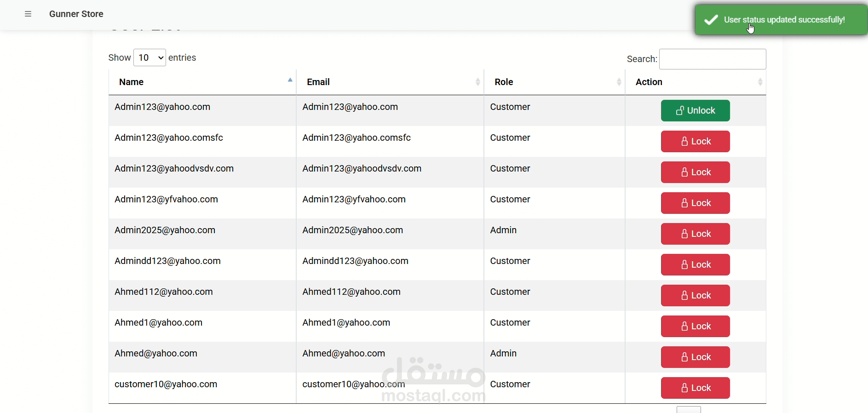The width and height of the screenshot is (868, 413).
Task: Click the Name column sort arrow
Action: point(290,80)
